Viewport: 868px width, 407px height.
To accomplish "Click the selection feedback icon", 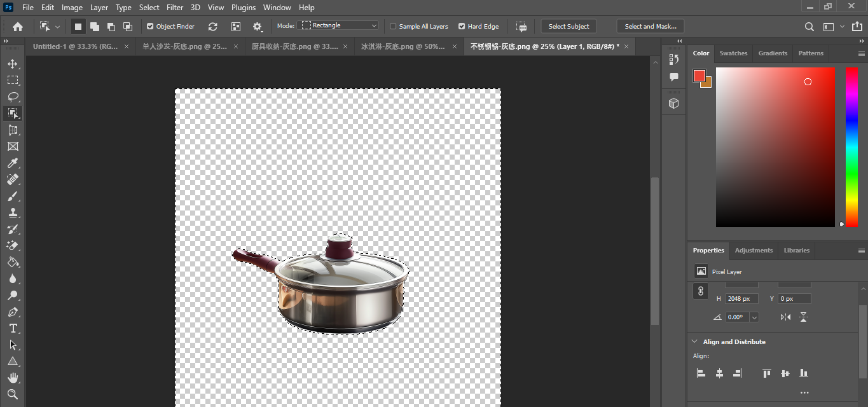I will point(521,27).
